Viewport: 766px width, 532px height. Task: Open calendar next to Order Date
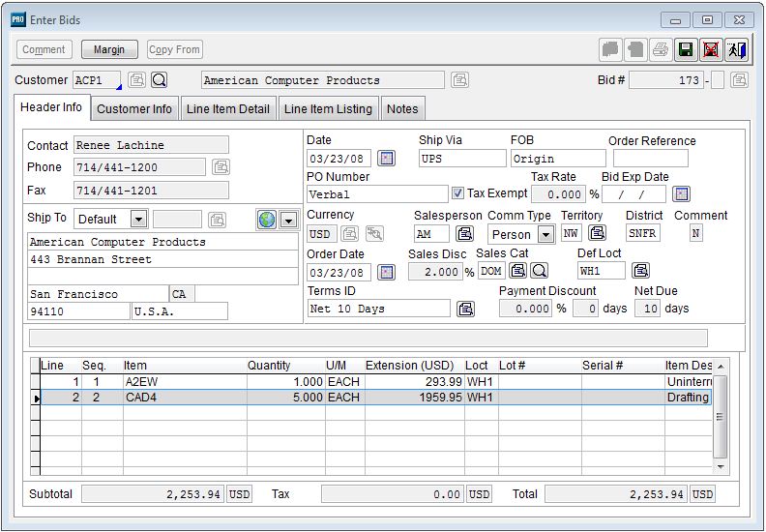pyautogui.click(x=386, y=272)
